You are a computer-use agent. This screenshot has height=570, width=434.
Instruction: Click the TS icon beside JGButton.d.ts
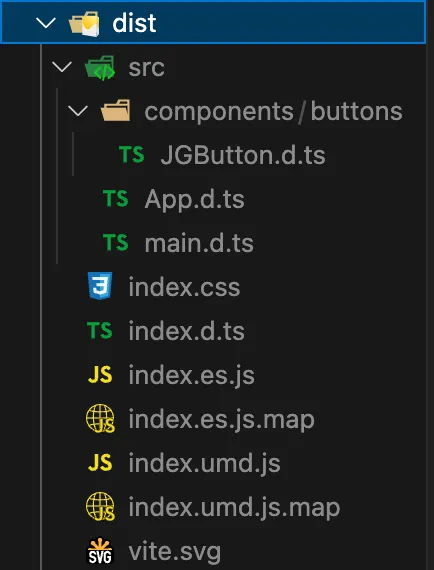pyautogui.click(x=132, y=154)
